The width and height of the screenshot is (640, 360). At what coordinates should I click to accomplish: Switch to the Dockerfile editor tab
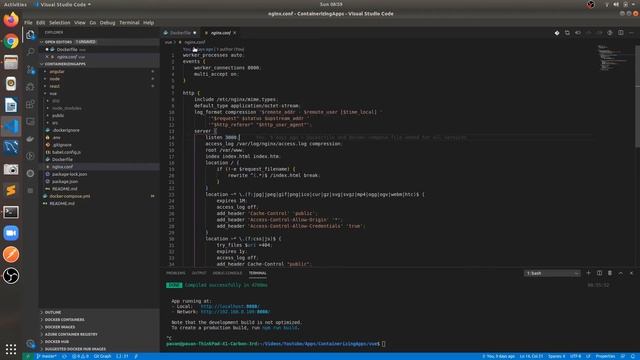click(180, 33)
